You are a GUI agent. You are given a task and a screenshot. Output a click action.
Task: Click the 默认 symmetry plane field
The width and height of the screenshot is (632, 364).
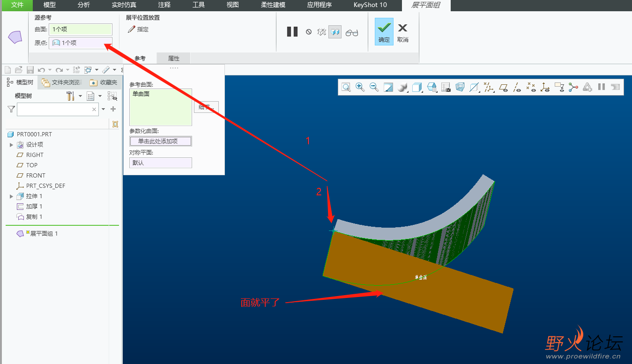click(x=161, y=163)
